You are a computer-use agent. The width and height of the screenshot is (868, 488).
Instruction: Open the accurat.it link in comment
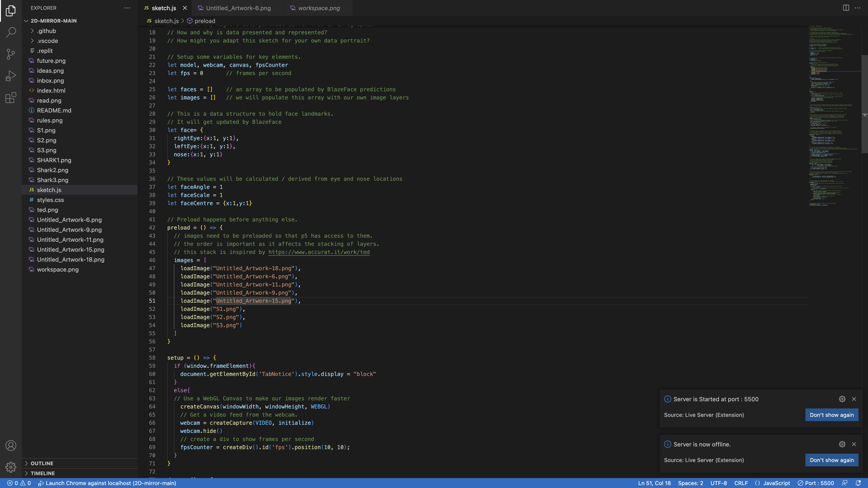pyautogui.click(x=319, y=252)
